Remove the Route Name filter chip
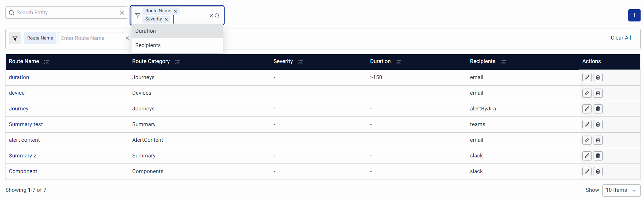 pyautogui.click(x=175, y=11)
